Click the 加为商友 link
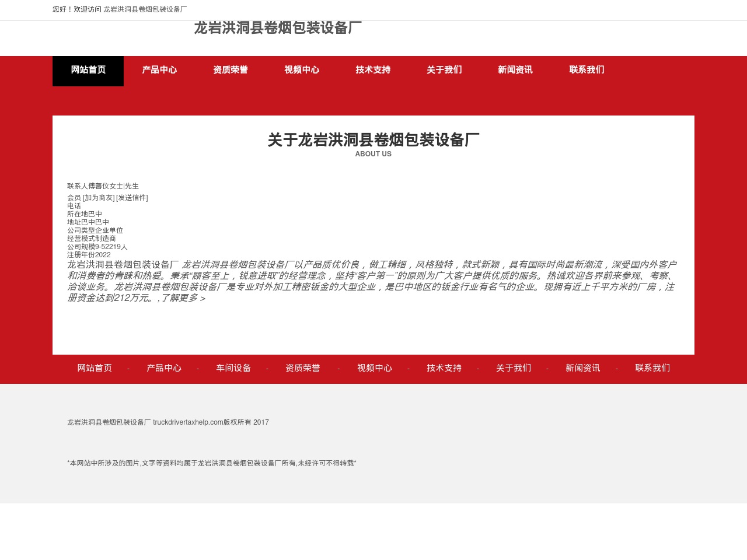The width and height of the screenshot is (747, 560). (x=99, y=198)
